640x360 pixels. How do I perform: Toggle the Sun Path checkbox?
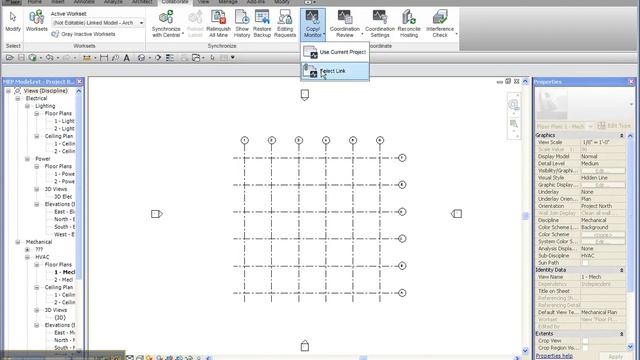(585, 263)
